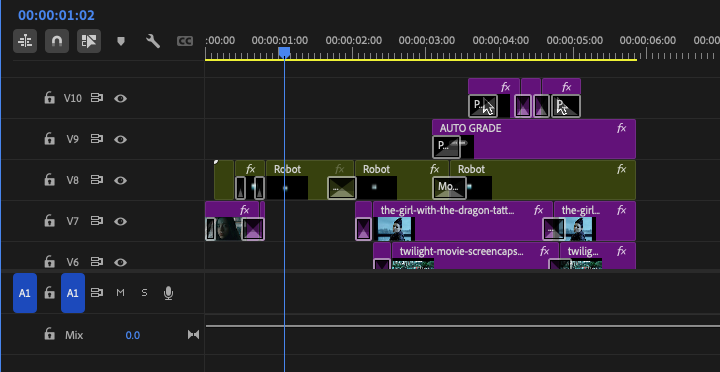Toggle lock on the Mix track
Image resolution: width=720 pixels, height=372 pixels.
point(49,334)
